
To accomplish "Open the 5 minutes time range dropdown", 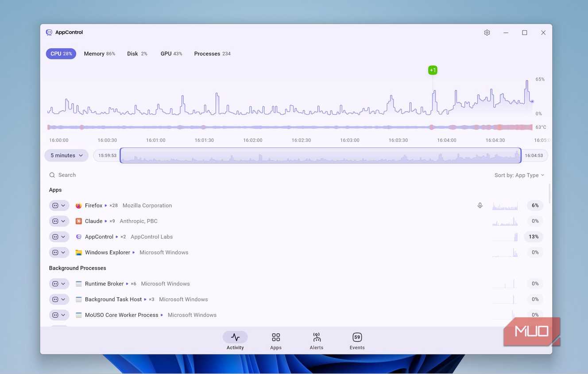I will [66, 156].
